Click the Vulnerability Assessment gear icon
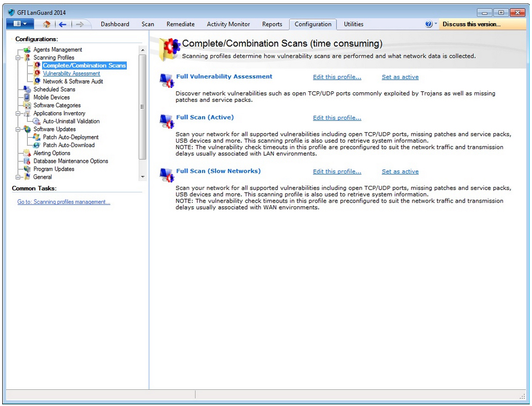 coord(37,73)
